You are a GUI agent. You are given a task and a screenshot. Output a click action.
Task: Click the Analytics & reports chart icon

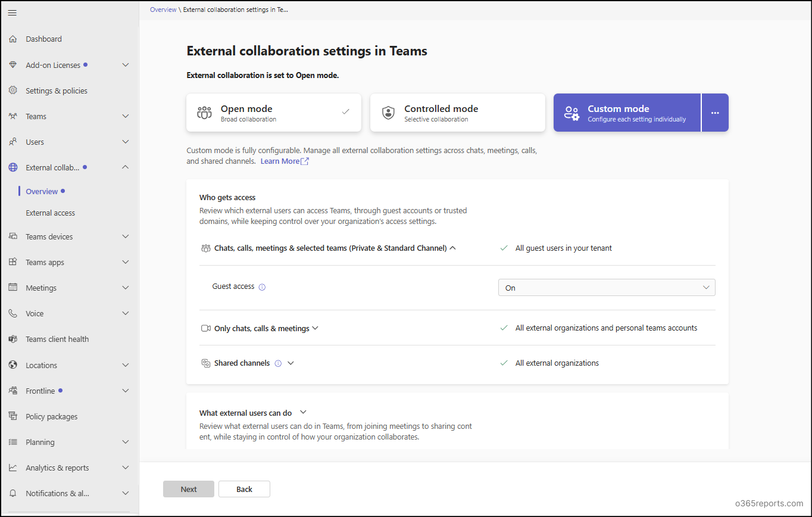(x=13, y=468)
